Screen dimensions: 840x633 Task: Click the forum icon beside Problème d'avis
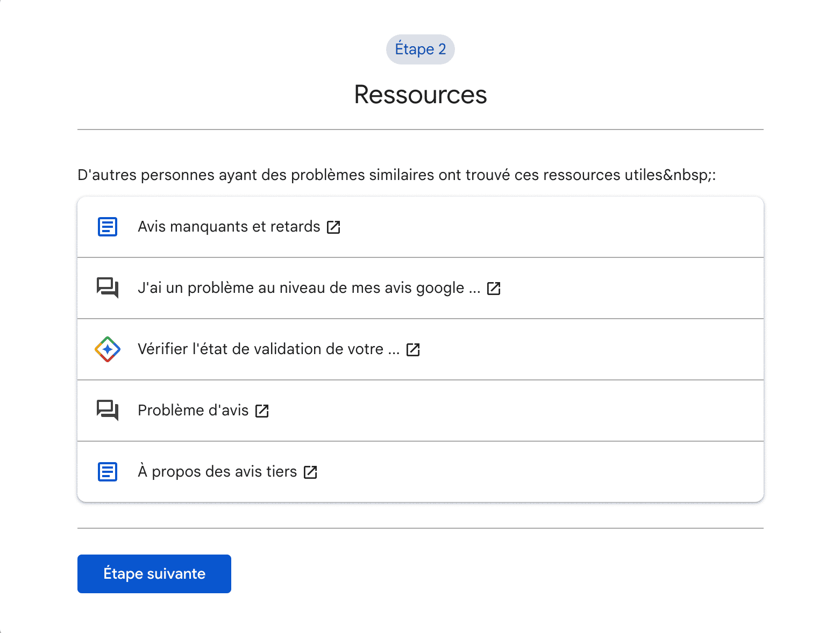click(108, 411)
